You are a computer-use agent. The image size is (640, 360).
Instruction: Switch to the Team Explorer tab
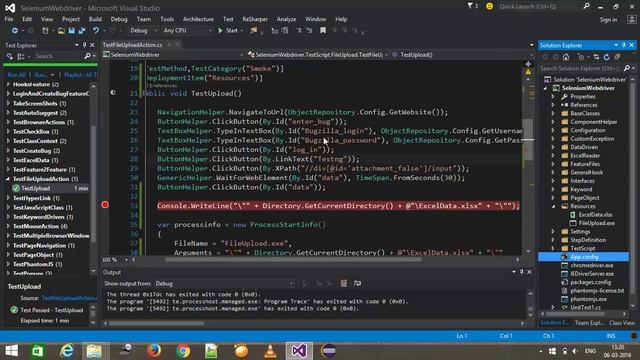(589, 323)
